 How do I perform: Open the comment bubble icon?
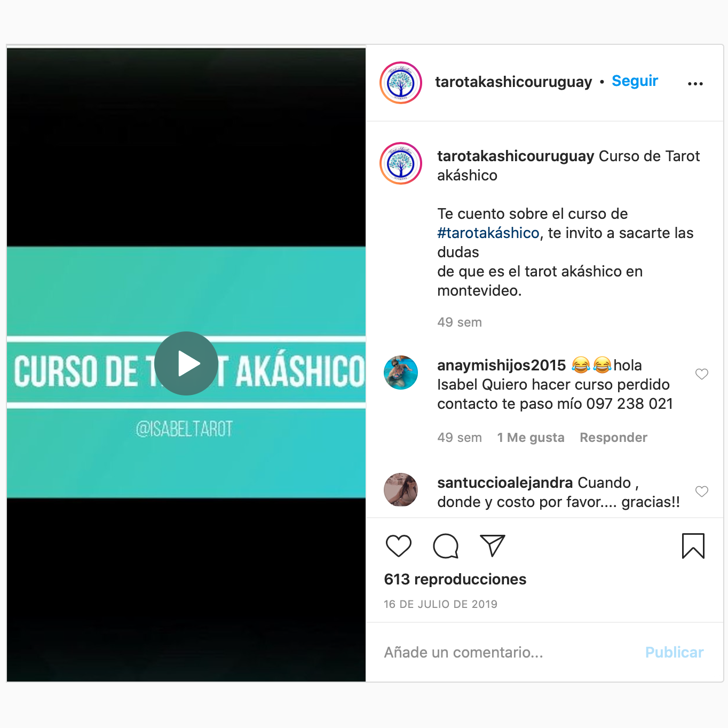[446, 545]
